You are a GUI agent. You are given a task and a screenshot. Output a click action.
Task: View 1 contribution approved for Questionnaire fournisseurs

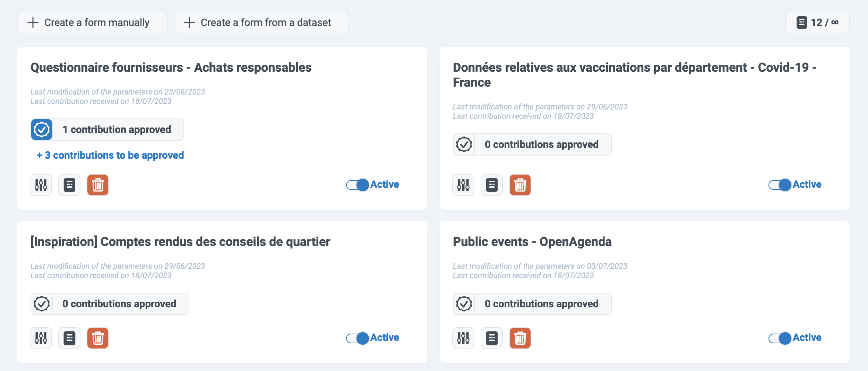pos(117,130)
